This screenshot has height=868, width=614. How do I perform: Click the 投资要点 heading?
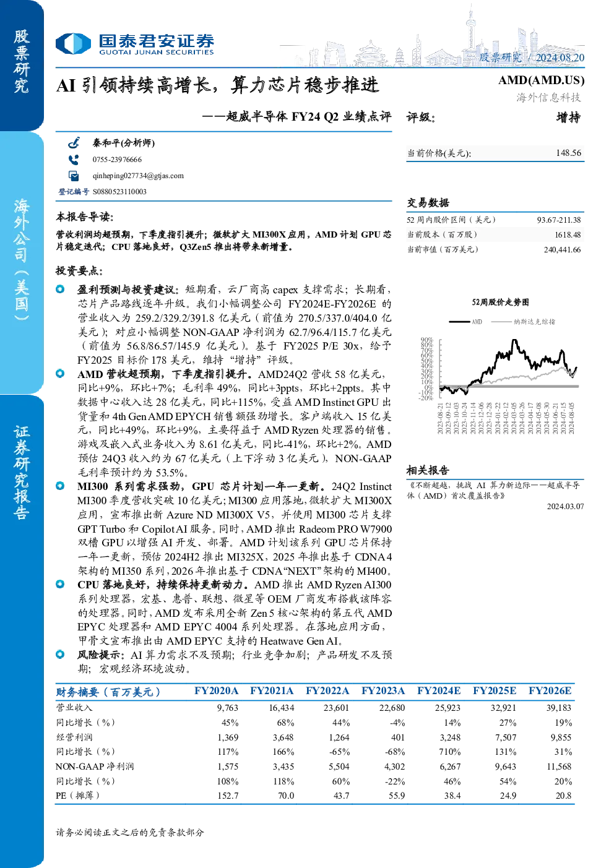point(79,271)
